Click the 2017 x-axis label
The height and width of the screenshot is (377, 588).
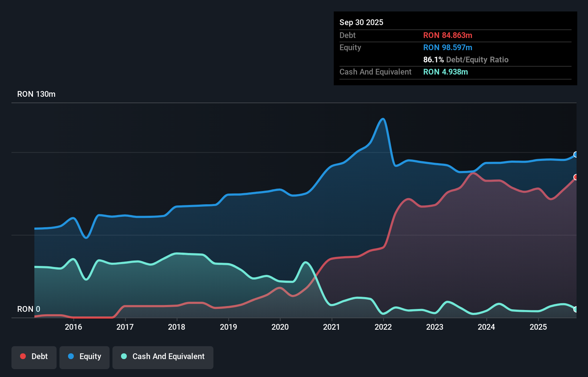[x=125, y=327]
